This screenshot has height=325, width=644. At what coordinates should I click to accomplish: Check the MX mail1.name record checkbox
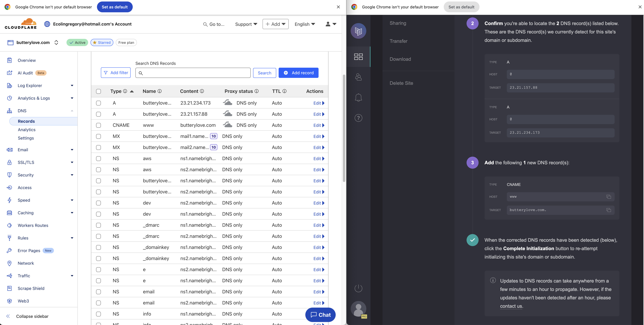(x=98, y=136)
